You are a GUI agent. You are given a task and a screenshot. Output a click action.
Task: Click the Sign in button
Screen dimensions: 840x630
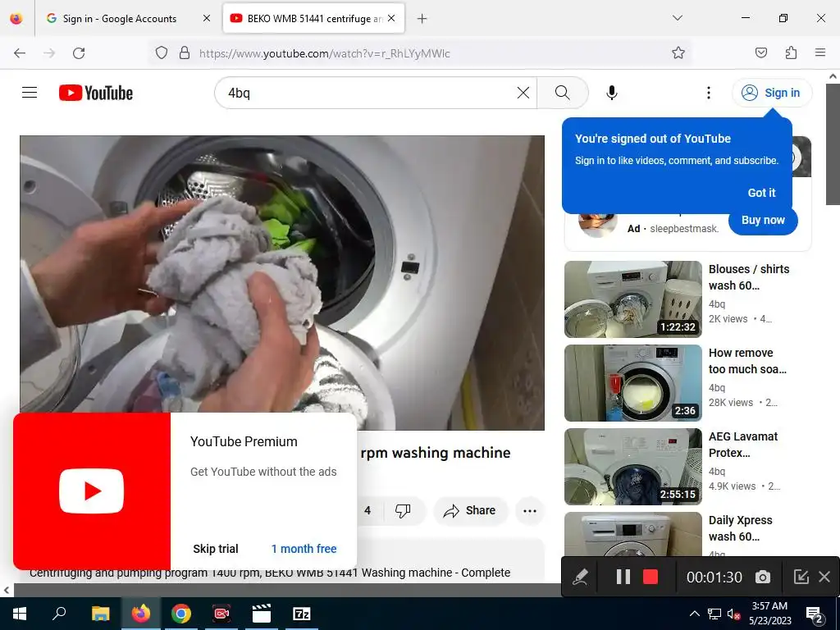(772, 93)
